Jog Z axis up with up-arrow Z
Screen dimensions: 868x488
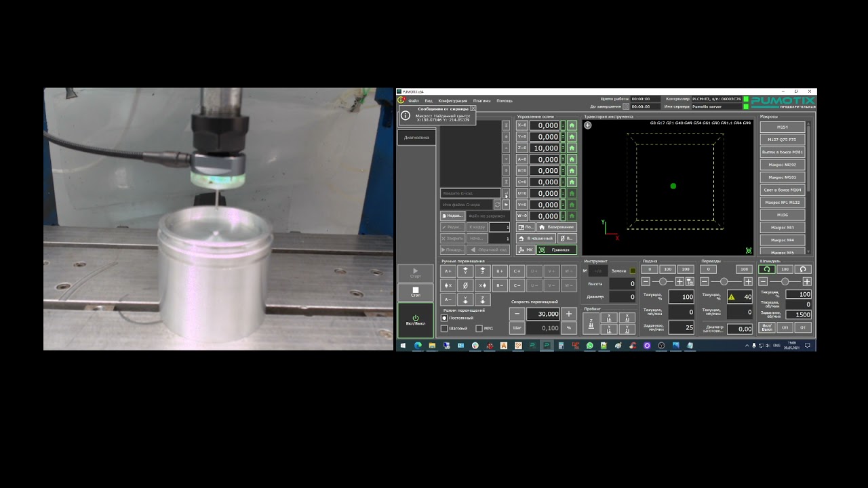click(x=483, y=271)
